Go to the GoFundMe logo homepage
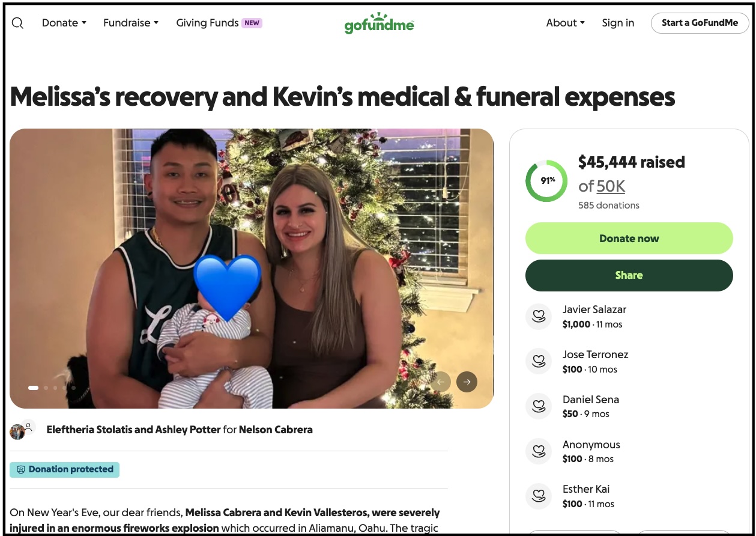Viewport: 756px width, 536px height. pos(379,23)
